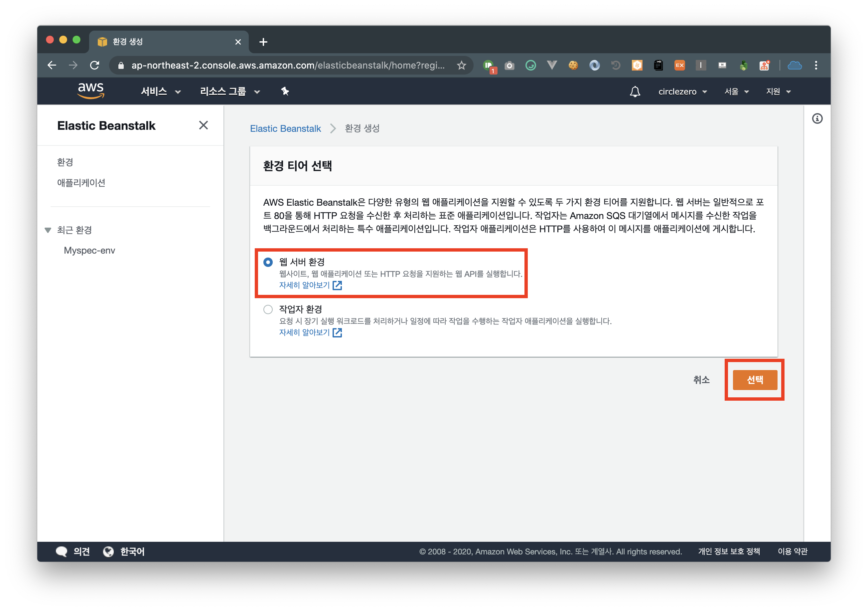868x611 pixels.
Task: Reload the page with refresh icon
Action: point(95,66)
